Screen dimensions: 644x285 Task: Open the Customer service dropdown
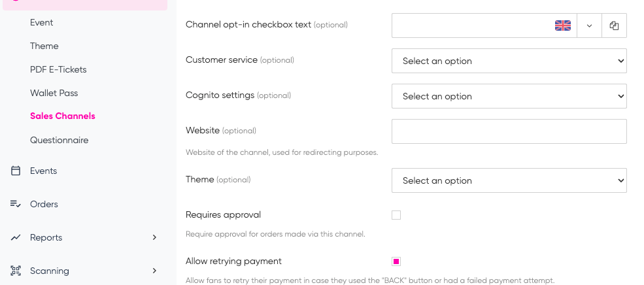click(509, 61)
